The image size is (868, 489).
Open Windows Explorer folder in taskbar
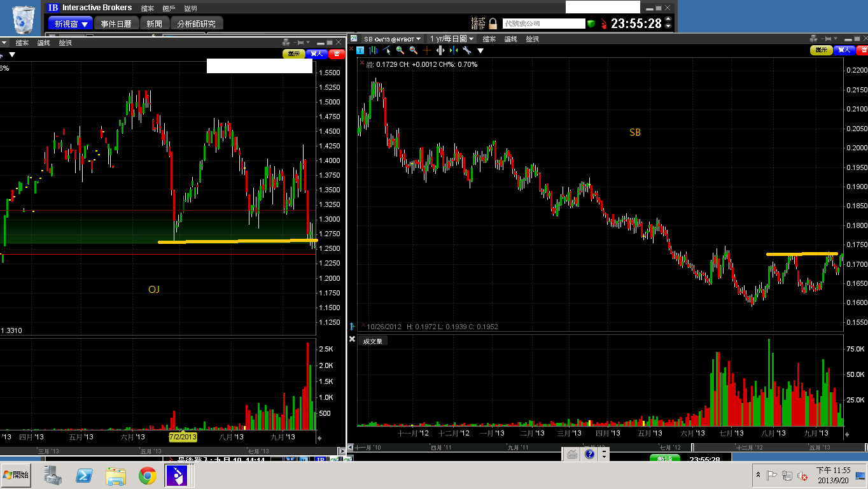point(116,475)
